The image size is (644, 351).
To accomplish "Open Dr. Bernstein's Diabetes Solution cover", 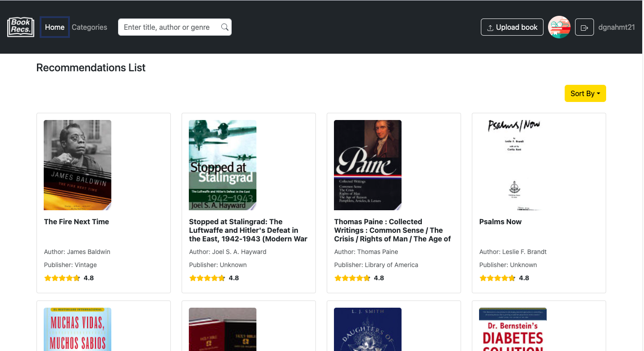I will coord(513,329).
